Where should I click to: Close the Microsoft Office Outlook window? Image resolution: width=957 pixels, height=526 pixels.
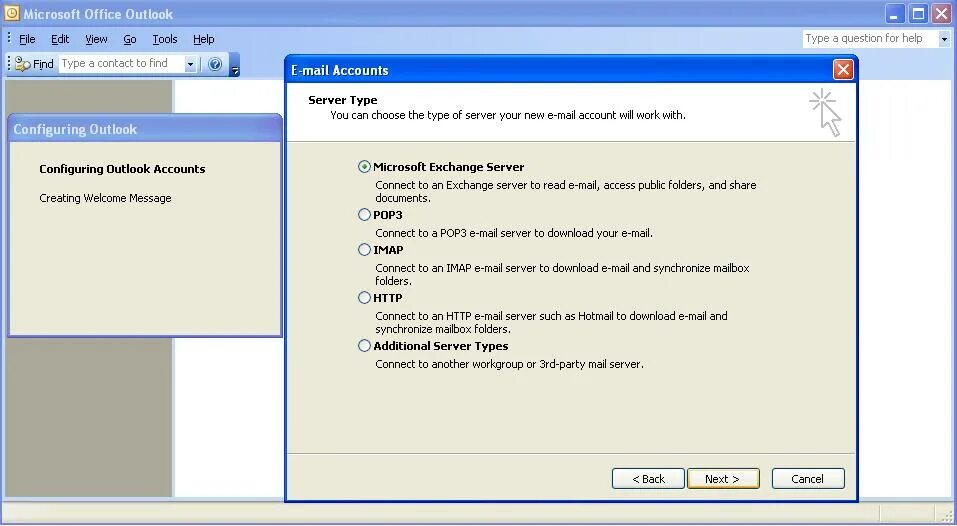[x=941, y=13]
